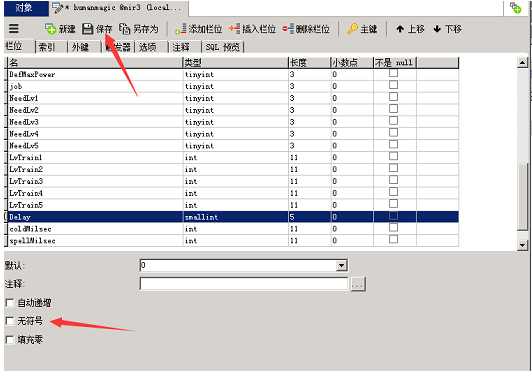
Task: Click the 保存 (Save) toolbar button
Action: point(97,29)
